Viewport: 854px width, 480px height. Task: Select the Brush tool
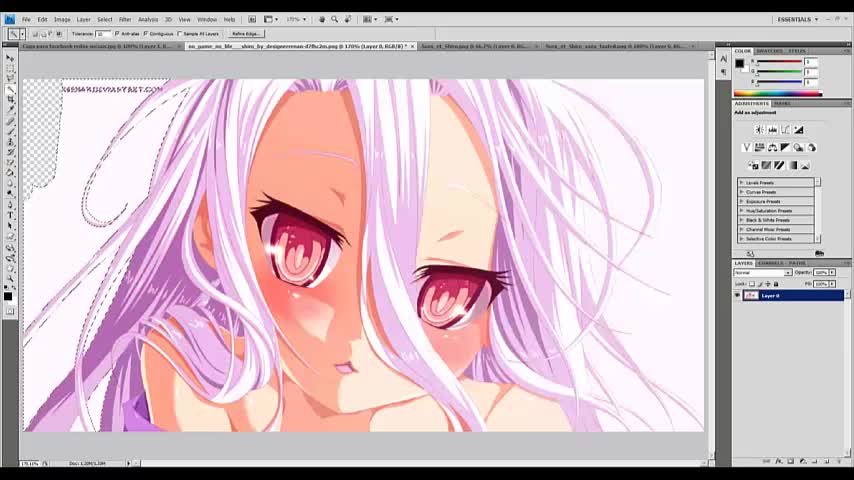point(10,131)
